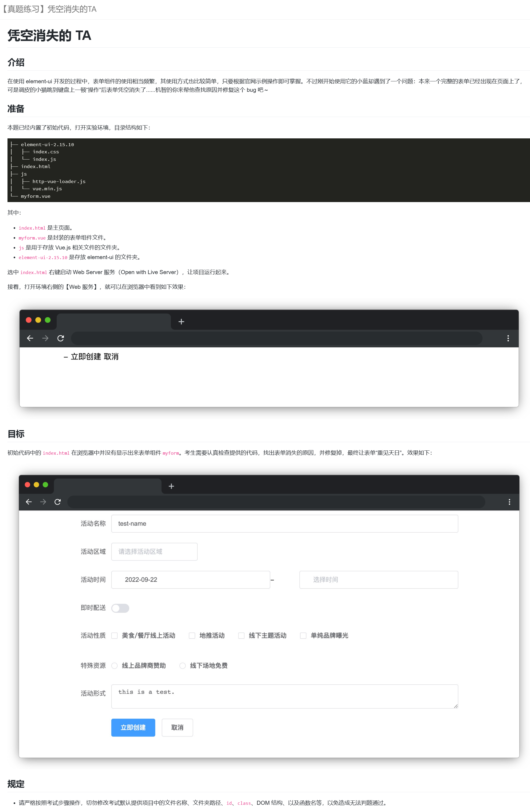The width and height of the screenshot is (530, 812).
Task: Click the 介绍 section heading
Action: (16, 62)
